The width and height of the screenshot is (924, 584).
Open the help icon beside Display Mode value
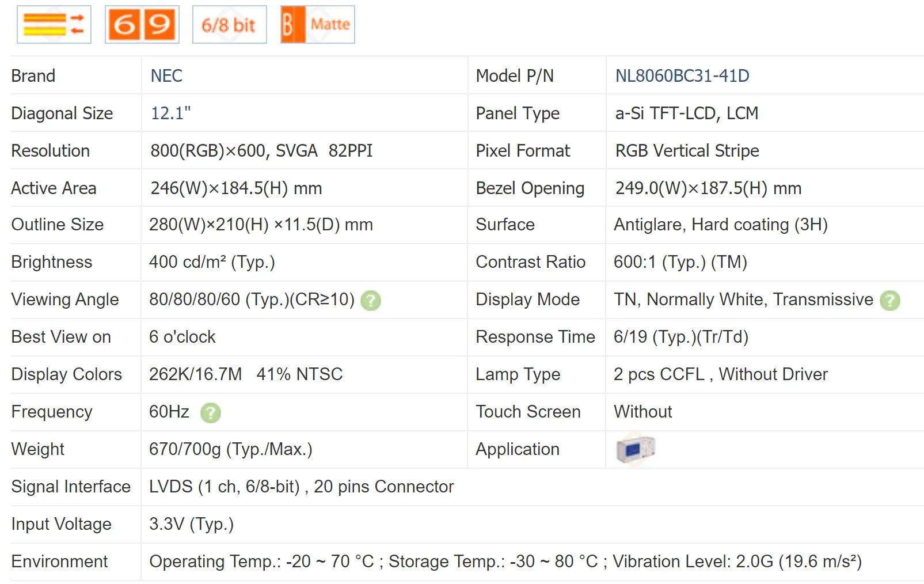click(x=890, y=301)
